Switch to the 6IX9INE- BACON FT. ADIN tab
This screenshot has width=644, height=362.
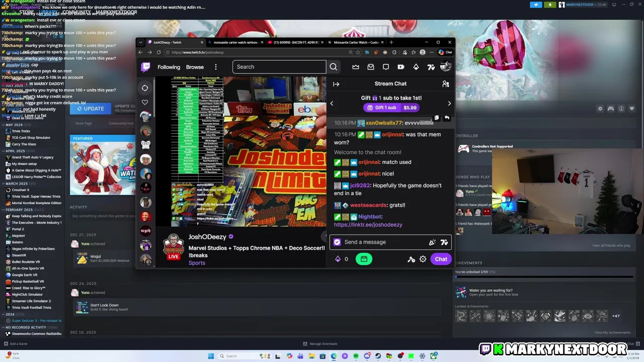(x=296, y=42)
